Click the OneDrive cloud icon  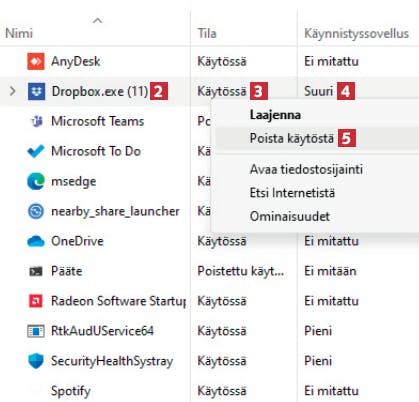36,241
